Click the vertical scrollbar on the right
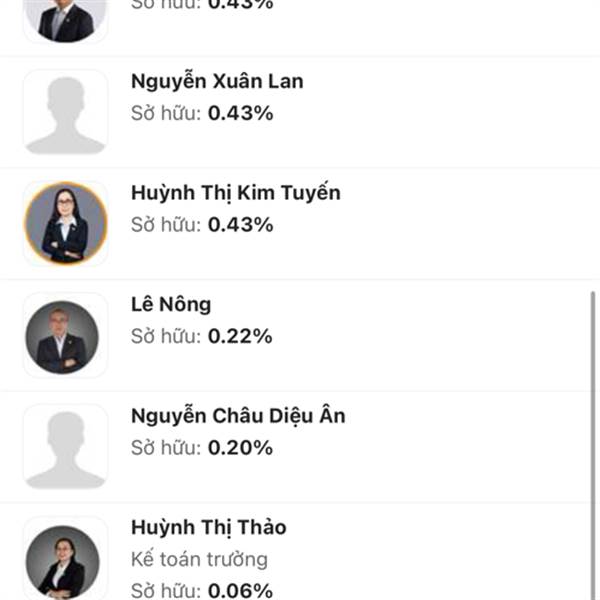The height and width of the screenshot is (600, 600). point(593,445)
